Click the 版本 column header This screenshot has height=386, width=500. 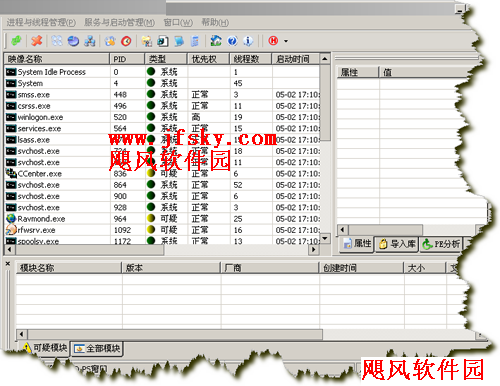(171, 268)
